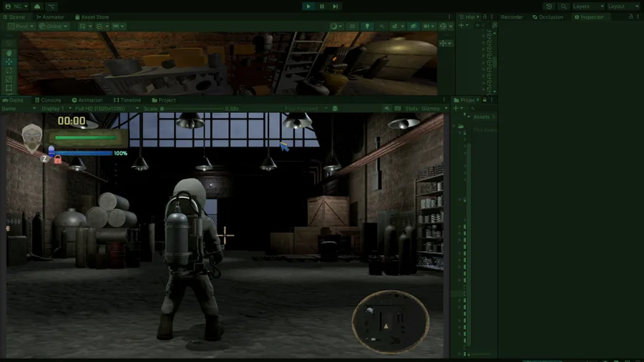Advance one frame with the Step button
644x362 pixels.
[x=336, y=6]
